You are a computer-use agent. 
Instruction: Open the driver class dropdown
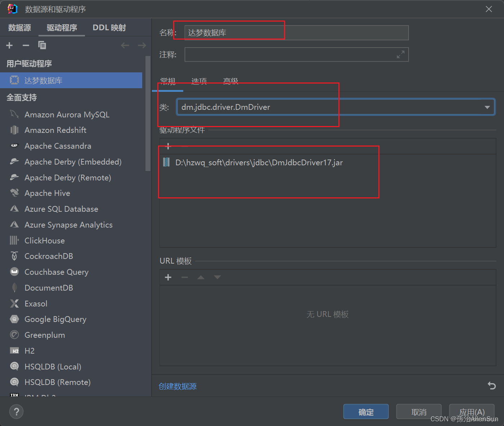487,107
